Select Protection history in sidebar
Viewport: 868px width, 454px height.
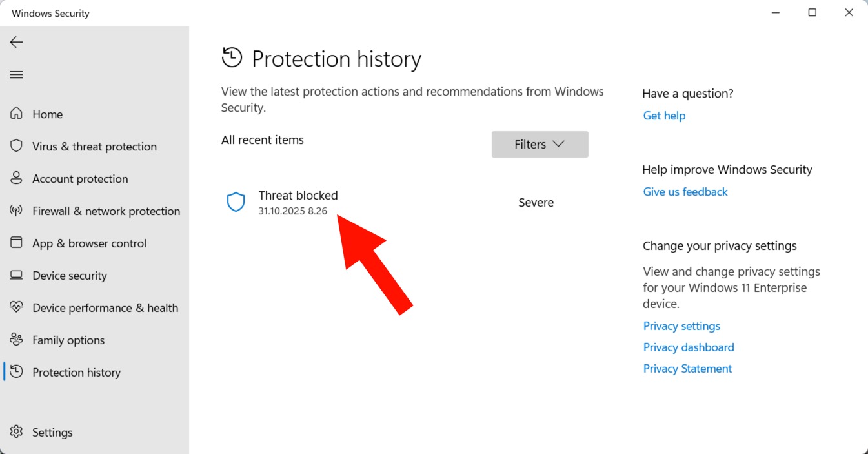click(76, 373)
